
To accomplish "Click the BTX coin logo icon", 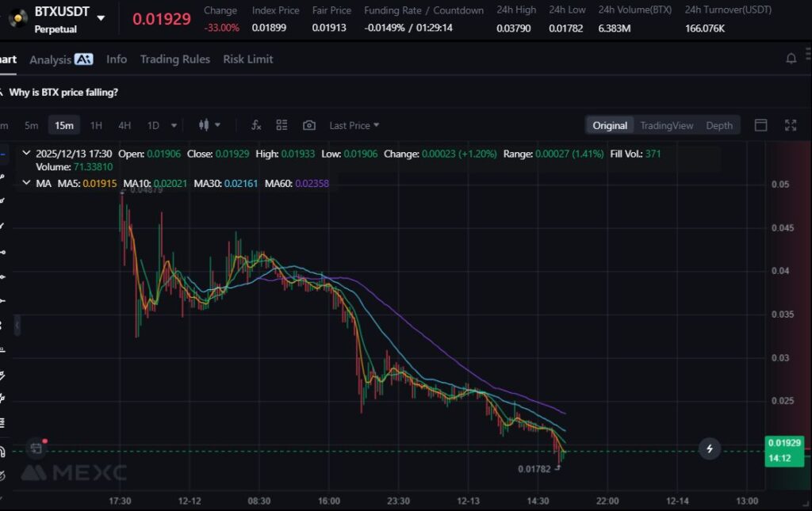I will pos(18,18).
